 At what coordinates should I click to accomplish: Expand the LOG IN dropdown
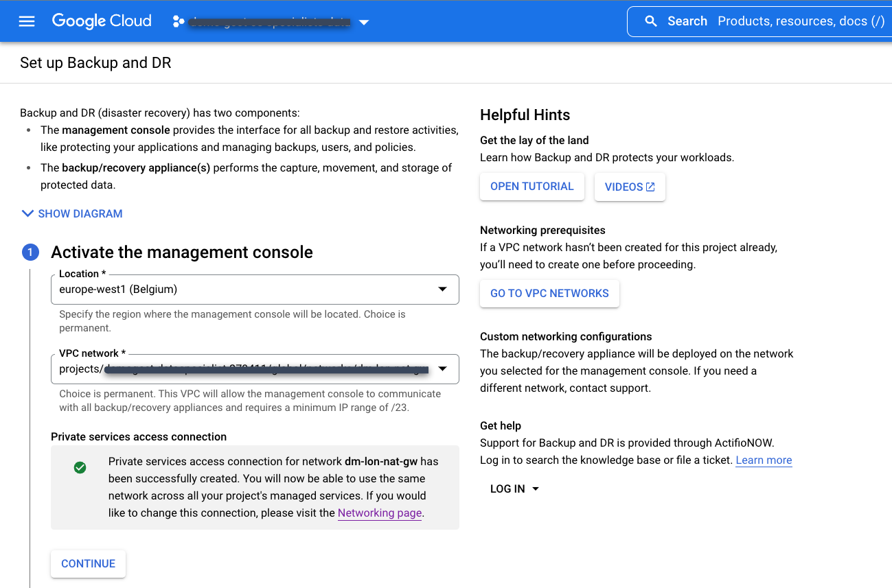pyautogui.click(x=514, y=489)
